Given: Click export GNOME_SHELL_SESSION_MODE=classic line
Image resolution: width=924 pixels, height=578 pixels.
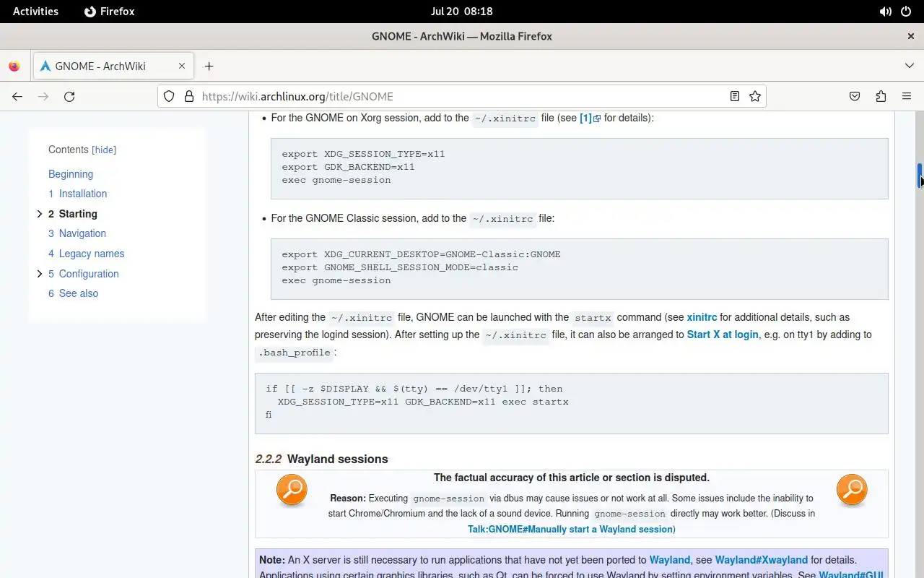Looking at the screenshot, I should pyautogui.click(x=400, y=267).
